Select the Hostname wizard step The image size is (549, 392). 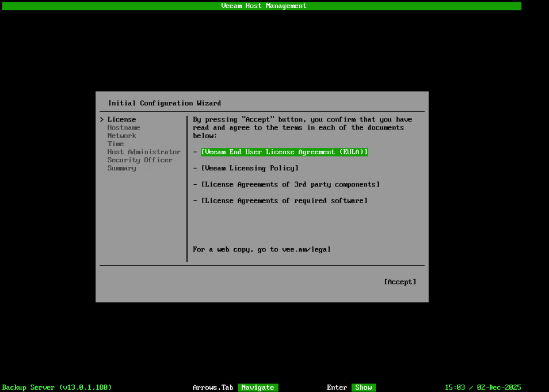tap(123, 127)
